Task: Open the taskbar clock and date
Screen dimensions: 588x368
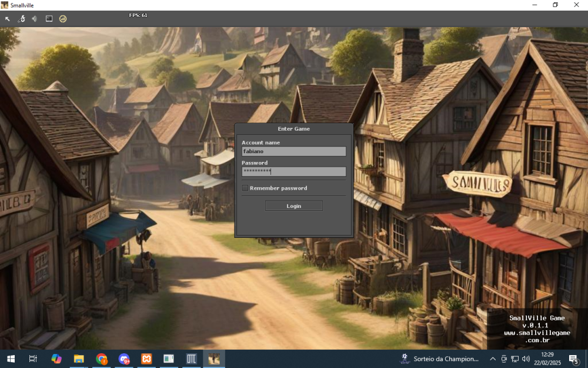Action: 547,359
